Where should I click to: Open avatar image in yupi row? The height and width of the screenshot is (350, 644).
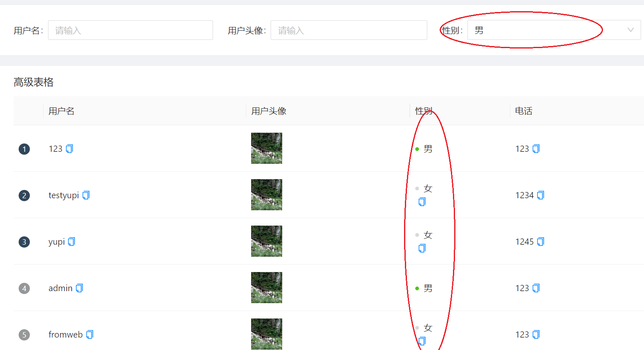click(x=266, y=241)
